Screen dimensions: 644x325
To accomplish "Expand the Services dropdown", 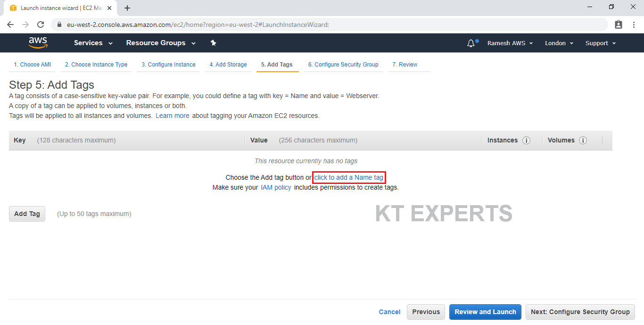I will tap(93, 43).
